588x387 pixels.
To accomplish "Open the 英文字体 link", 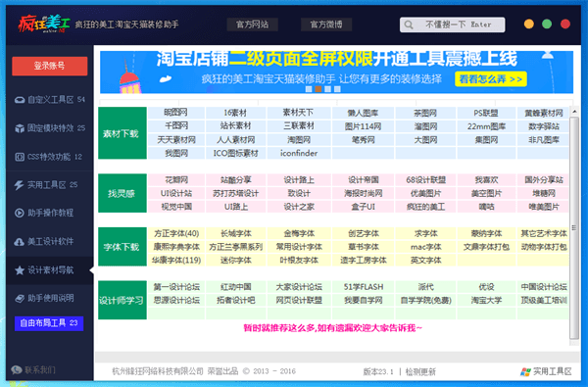I will click(x=425, y=261).
